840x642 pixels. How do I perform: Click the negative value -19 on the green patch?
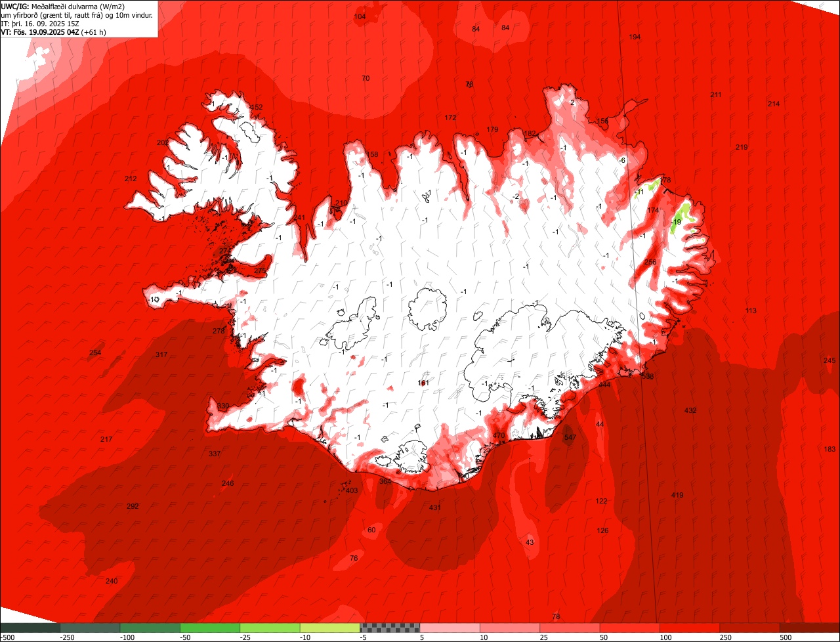tap(676, 222)
